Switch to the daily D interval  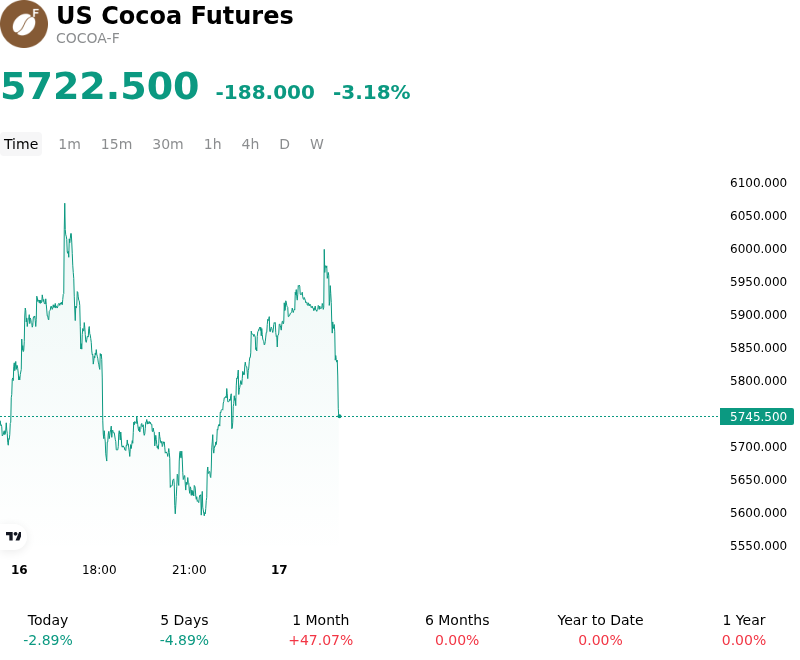point(285,144)
